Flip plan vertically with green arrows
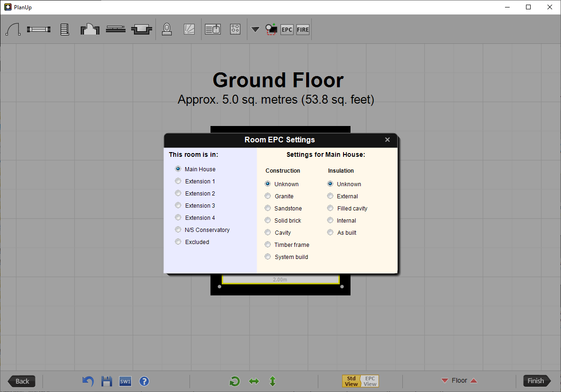Viewport: 561px width, 392px height. point(273,381)
